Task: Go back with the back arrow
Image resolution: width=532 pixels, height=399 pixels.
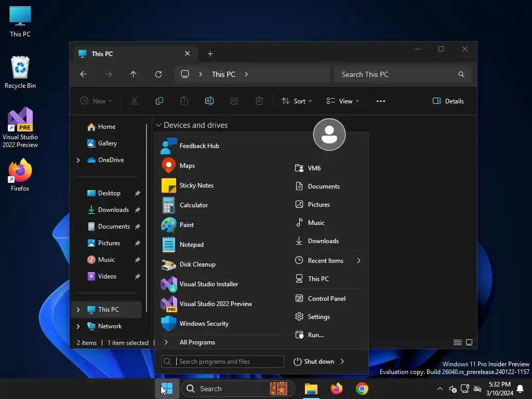Action: tap(84, 74)
